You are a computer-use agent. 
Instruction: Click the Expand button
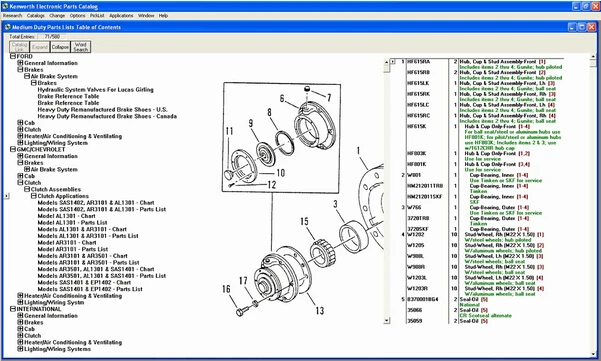40,47
